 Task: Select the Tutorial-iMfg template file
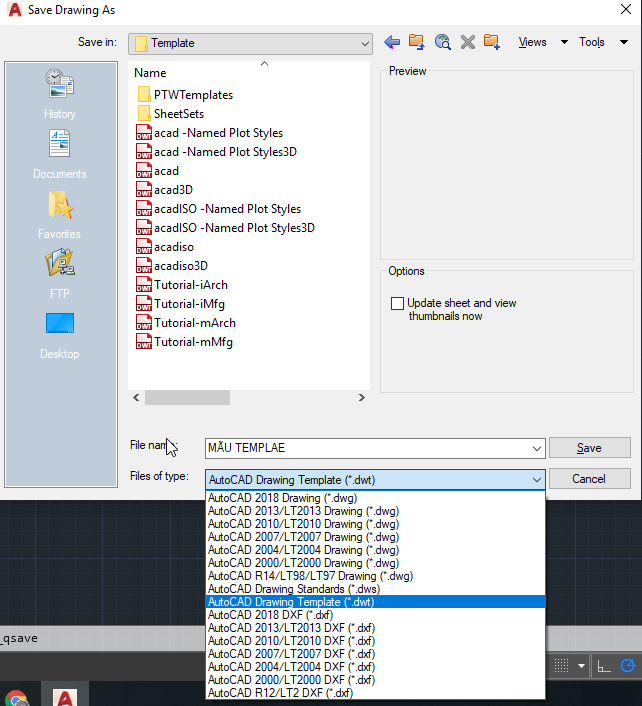[x=181, y=304]
